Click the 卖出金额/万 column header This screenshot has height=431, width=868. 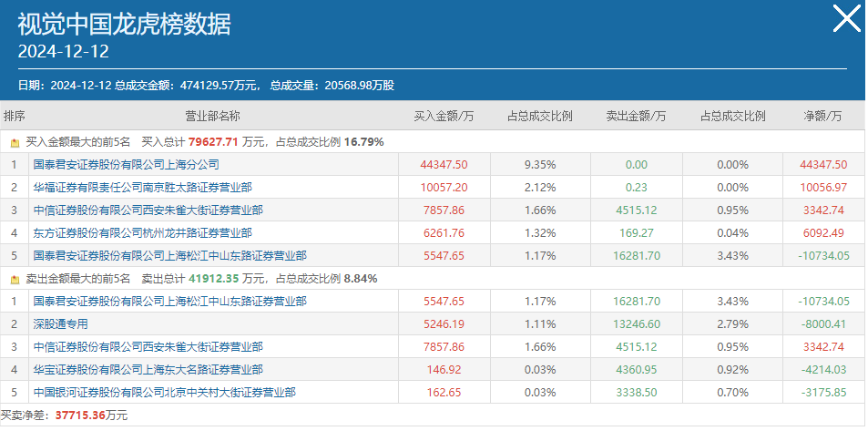[636, 117]
